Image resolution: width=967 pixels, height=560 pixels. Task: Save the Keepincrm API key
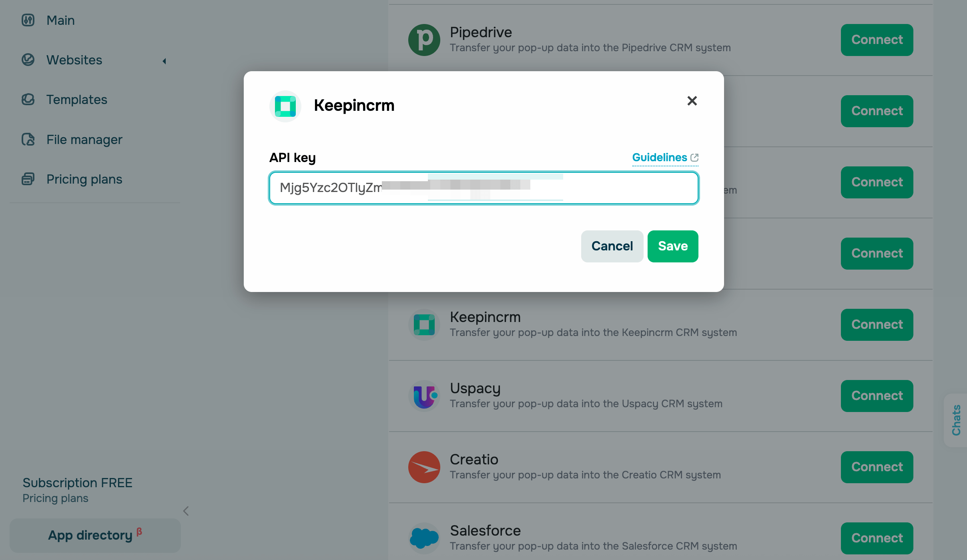pos(673,246)
